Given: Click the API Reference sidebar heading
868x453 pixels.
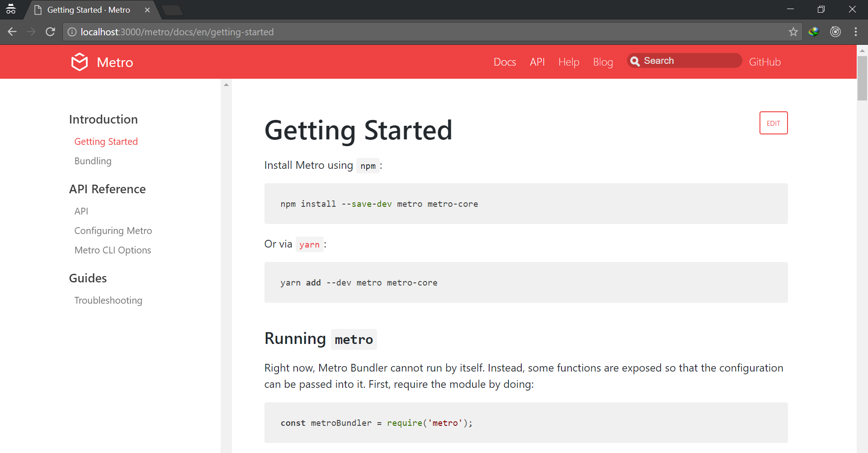Looking at the screenshot, I should pos(107,189).
